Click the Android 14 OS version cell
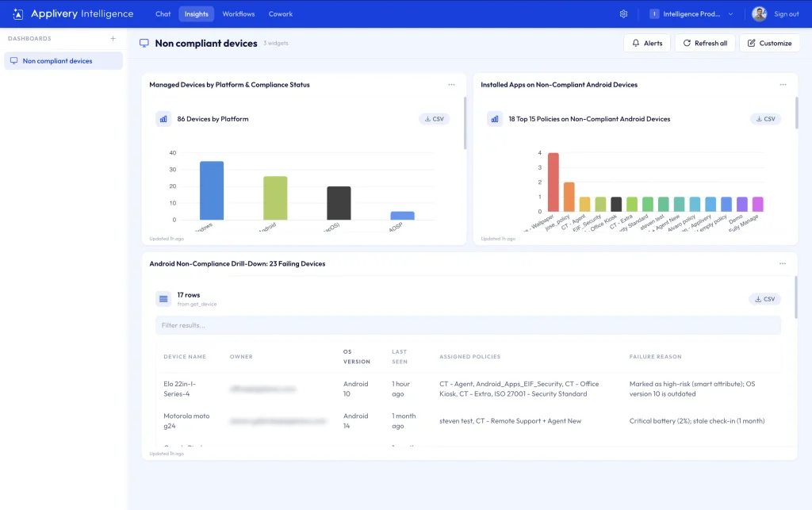The height and width of the screenshot is (510, 812). (x=356, y=421)
